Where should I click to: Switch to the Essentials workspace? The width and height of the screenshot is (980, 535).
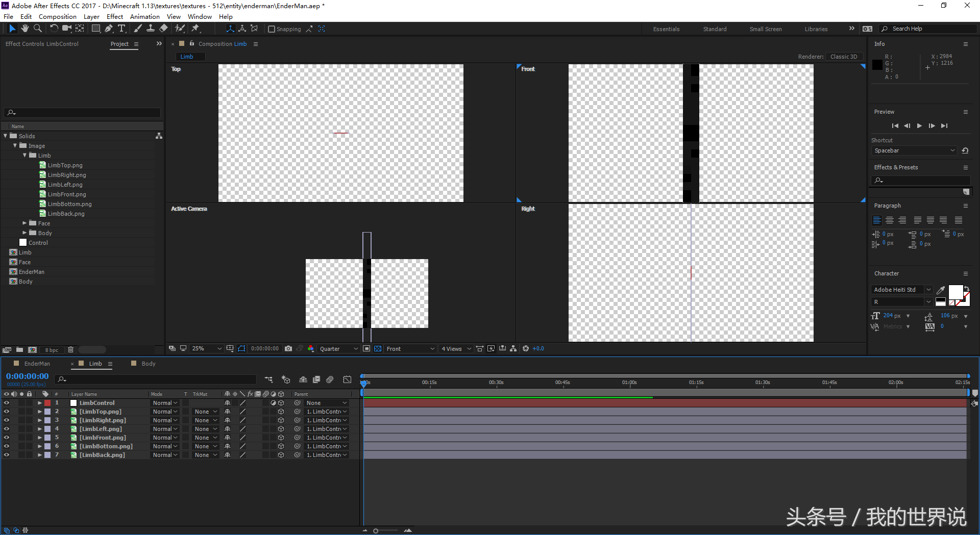pos(666,29)
